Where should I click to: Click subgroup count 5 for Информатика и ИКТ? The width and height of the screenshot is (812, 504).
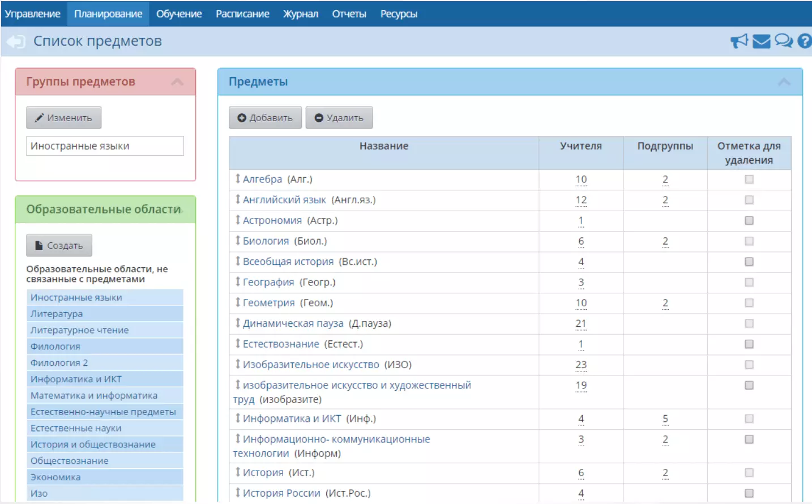coord(665,418)
